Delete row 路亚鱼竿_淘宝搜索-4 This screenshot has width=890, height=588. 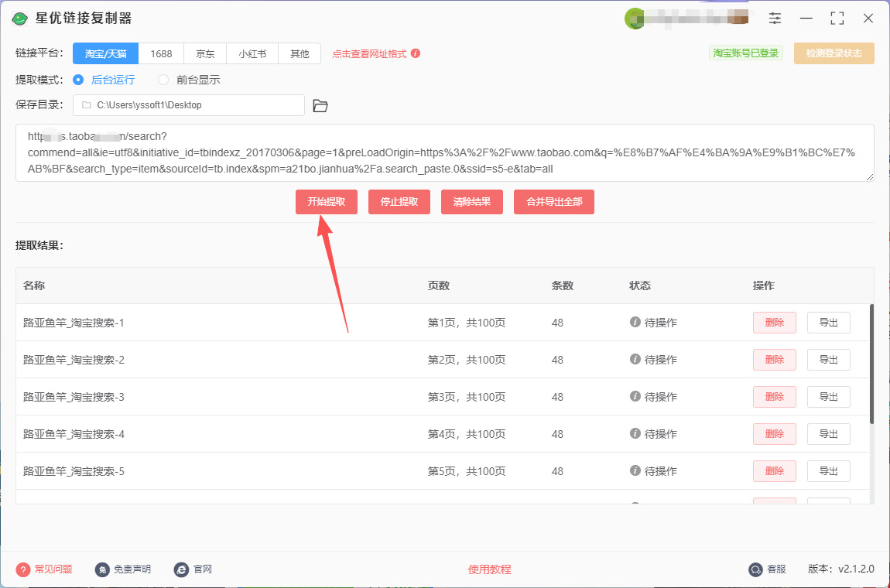click(774, 434)
